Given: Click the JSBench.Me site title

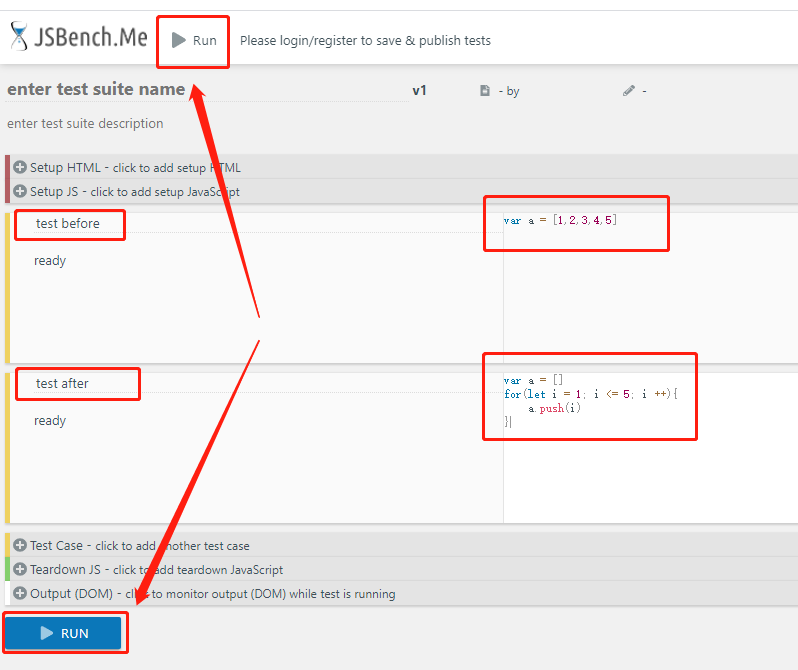Looking at the screenshot, I should click(x=91, y=37).
